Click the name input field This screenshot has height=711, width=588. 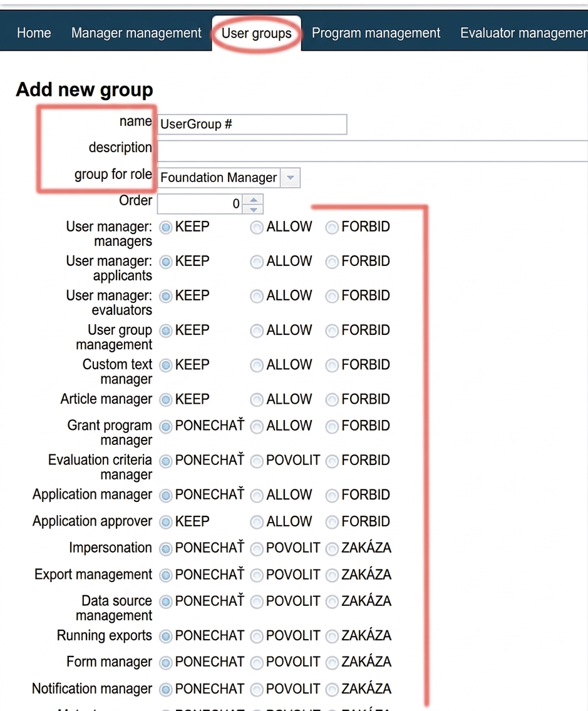point(252,125)
